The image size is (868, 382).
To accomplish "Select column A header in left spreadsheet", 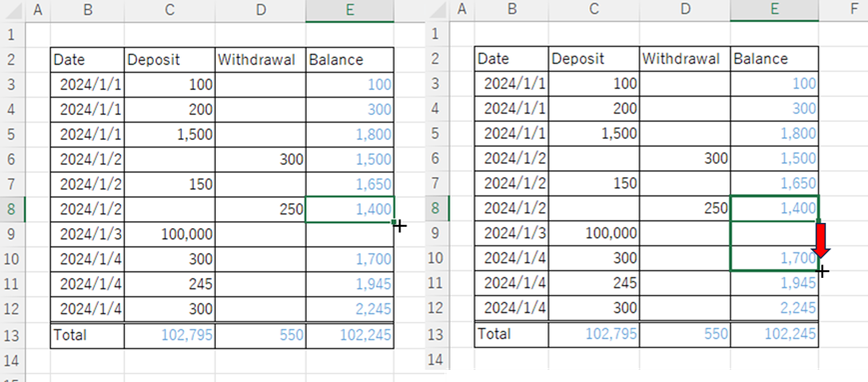I will click(38, 11).
